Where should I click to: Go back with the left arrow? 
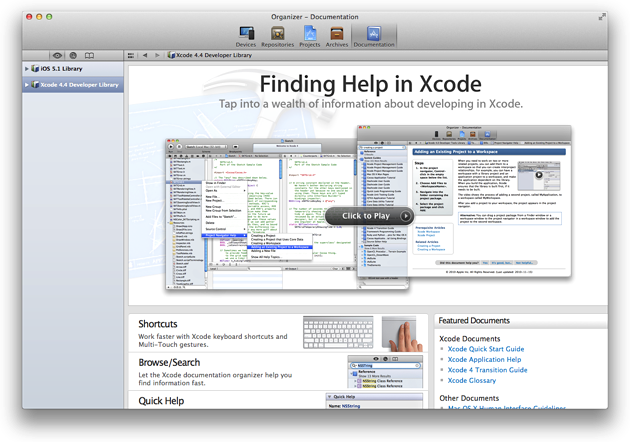point(145,55)
